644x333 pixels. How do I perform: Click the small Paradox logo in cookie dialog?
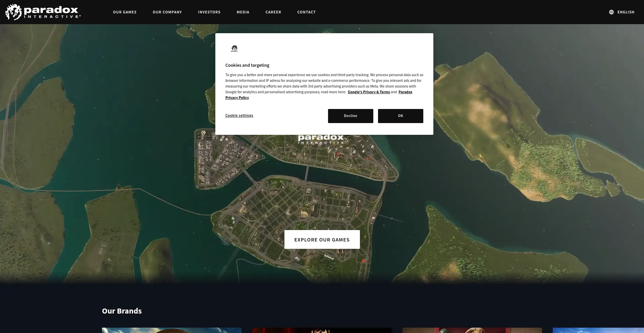[234, 49]
